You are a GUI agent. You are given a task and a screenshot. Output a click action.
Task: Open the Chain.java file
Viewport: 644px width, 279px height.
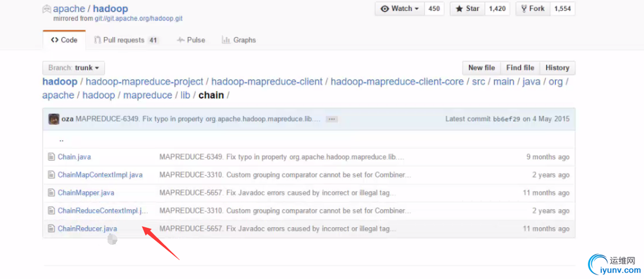74,157
